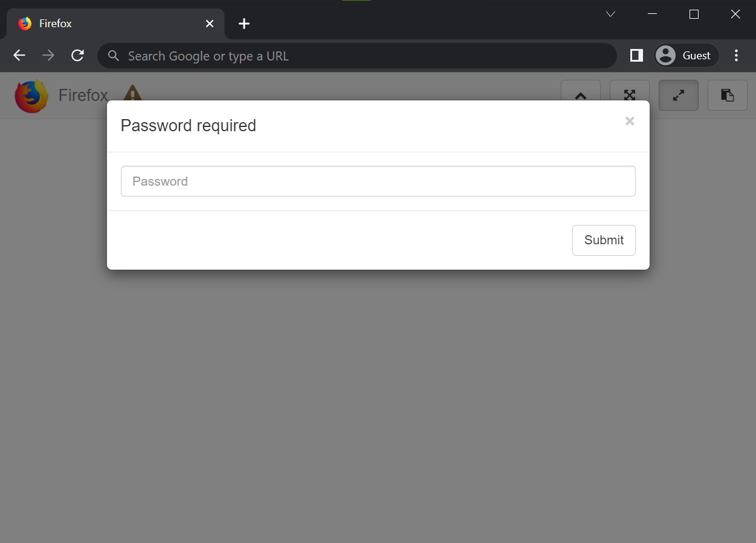Click the four-arrow fullscreen icon button
756x543 pixels.
click(x=629, y=95)
